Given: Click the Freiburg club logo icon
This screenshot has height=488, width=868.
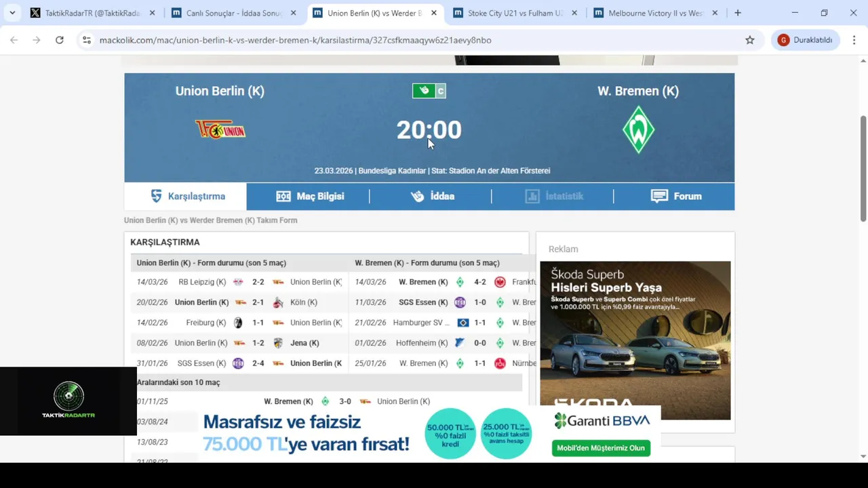Looking at the screenshot, I should [x=238, y=323].
